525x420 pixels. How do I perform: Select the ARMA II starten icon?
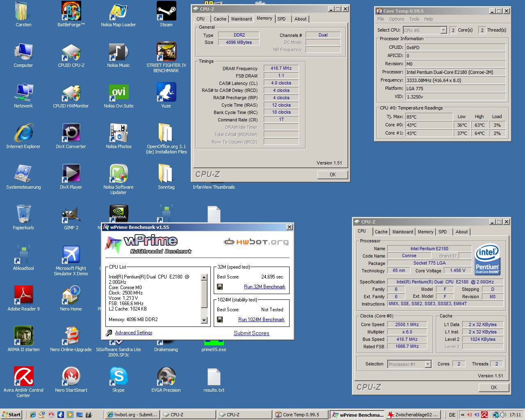click(x=23, y=339)
